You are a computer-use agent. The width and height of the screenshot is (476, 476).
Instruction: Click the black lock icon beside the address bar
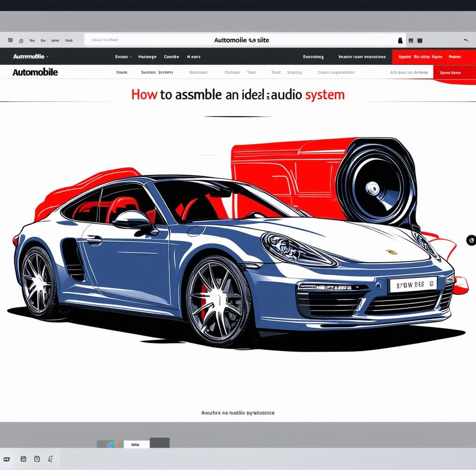400,40
